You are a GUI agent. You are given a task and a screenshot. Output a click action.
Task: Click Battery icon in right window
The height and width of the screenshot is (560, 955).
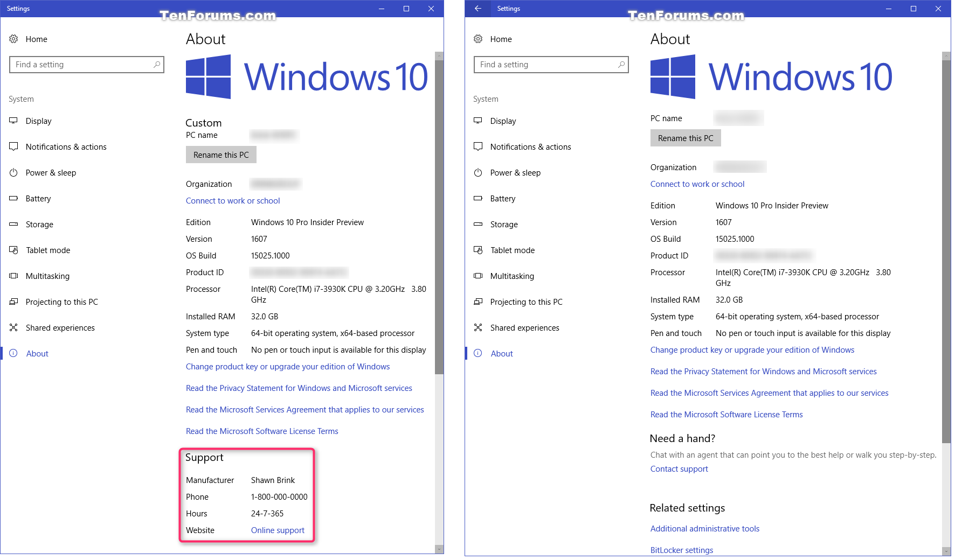pyautogui.click(x=478, y=198)
